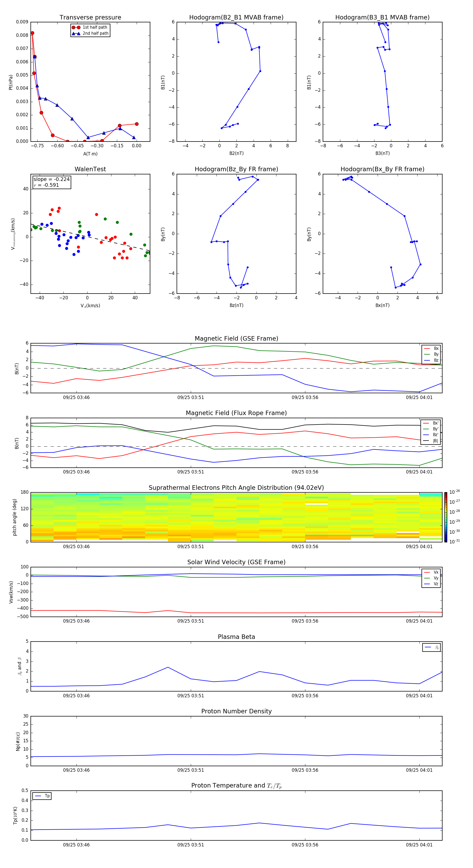Click the Suprathermal Electrons Pitch Angle Distribution title
The height and width of the screenshot is (868, 473).
236,488
